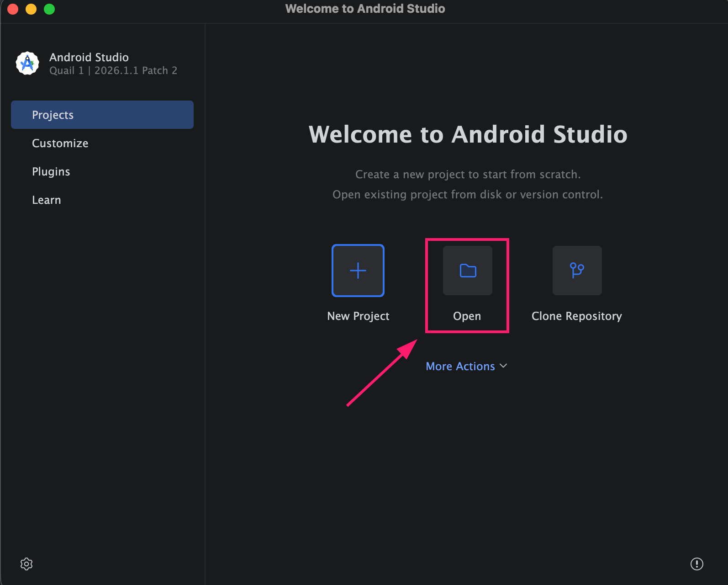Maximize the window with the green button
The width and height of the screenshot is (728, 585).
click(x=49, y=9)
